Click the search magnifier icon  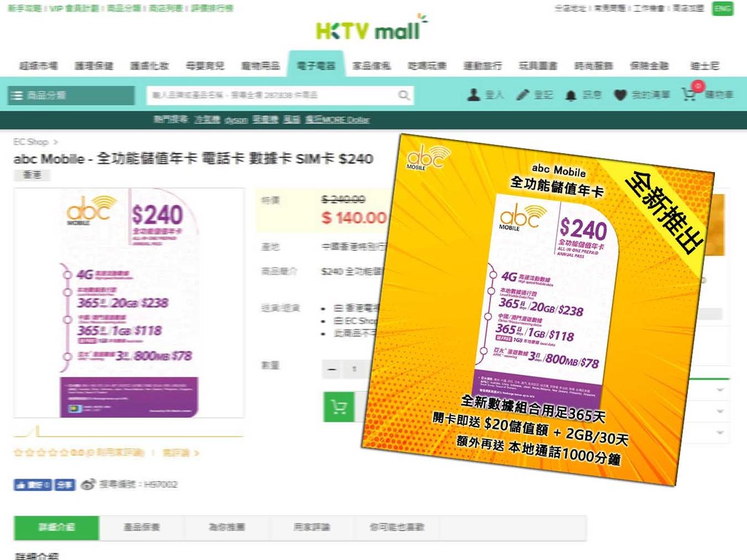tap(404, 96)
